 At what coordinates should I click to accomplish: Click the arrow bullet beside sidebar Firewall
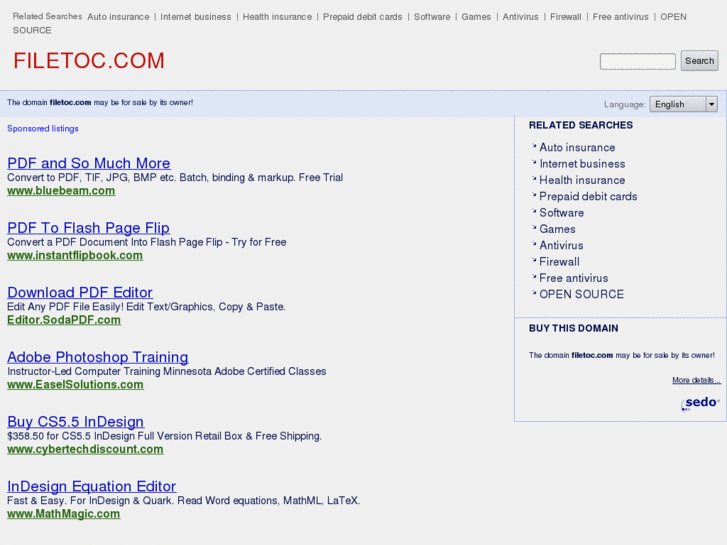tap(534, 260)
